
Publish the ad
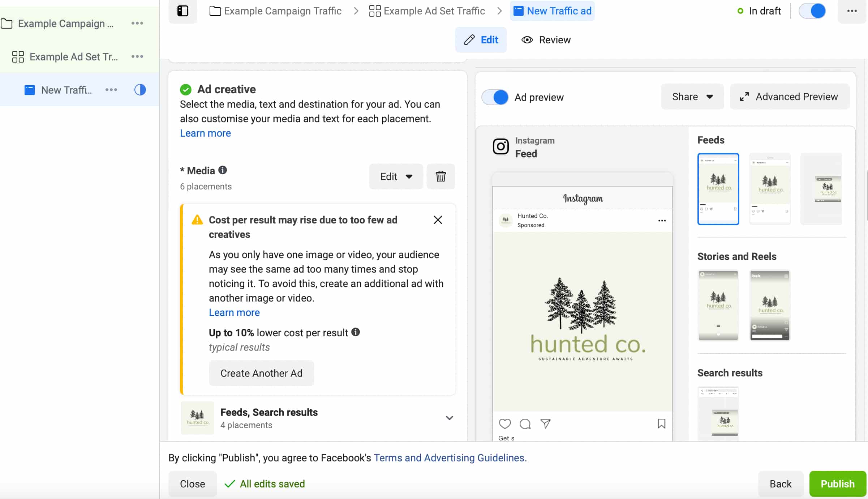[837, 483]
